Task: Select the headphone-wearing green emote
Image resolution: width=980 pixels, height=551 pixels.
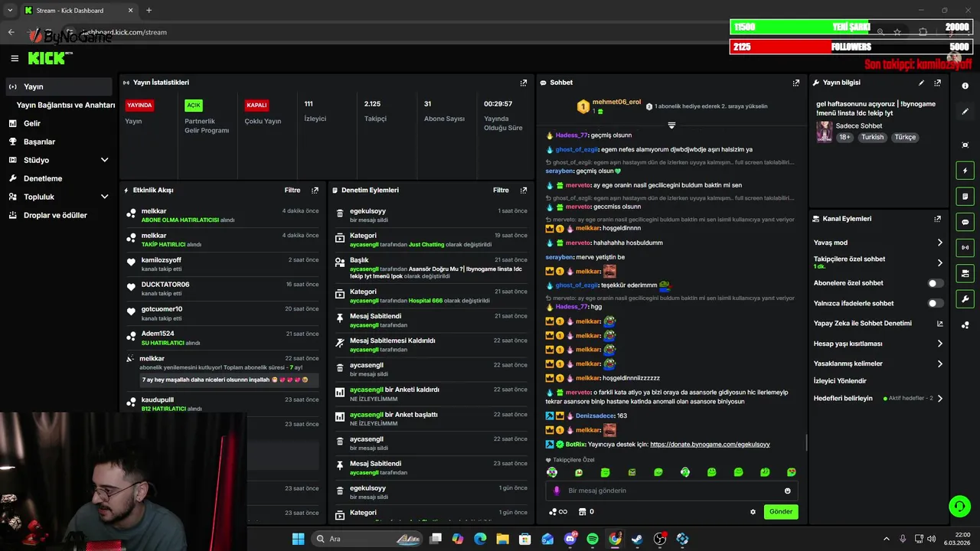Action: click(685, 472)
